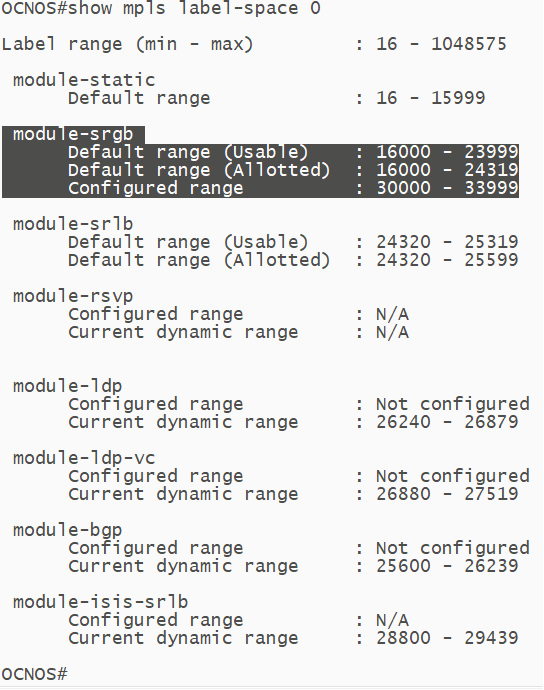Click the srgb allotted range 16000 - 24319
Viewport: 544px width, 690px height.
tap(447, 170)
